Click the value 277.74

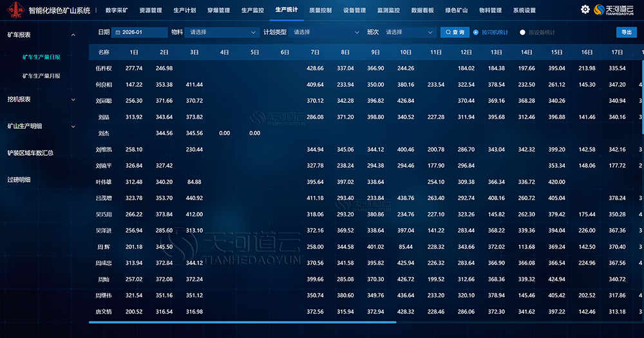pos(134,69)
